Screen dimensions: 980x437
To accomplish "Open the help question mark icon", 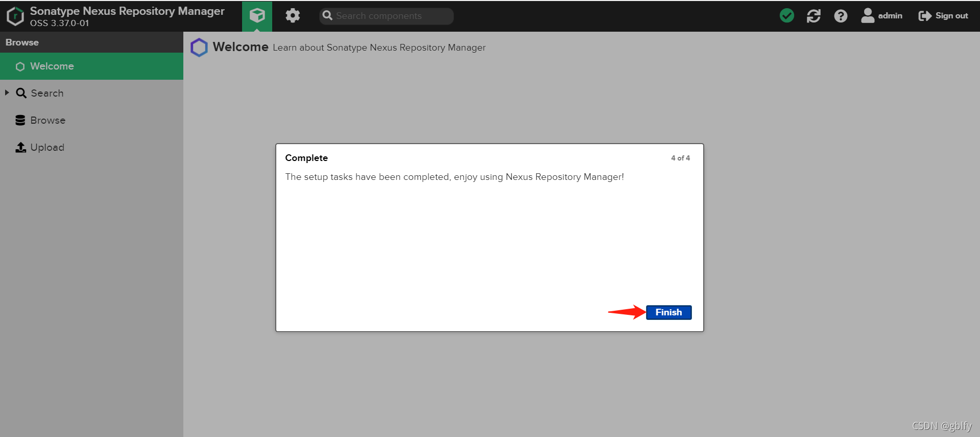I will coord(841,16).
